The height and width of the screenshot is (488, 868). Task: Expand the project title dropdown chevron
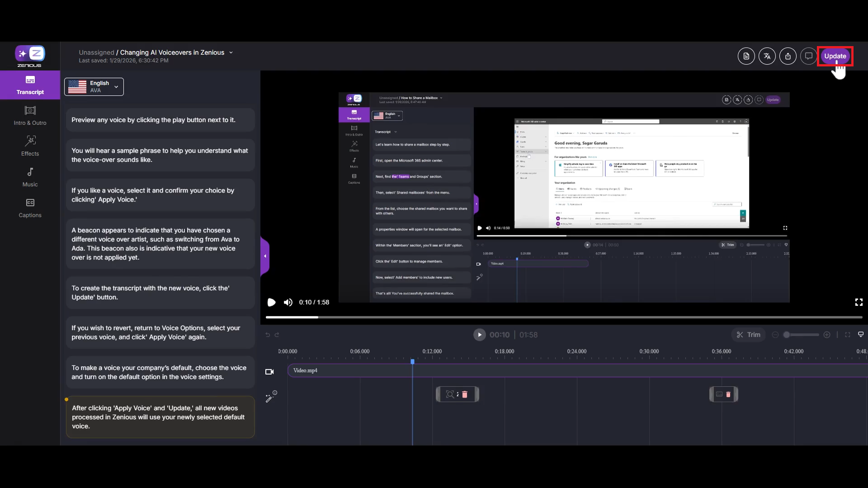click(x=231, y=52)
